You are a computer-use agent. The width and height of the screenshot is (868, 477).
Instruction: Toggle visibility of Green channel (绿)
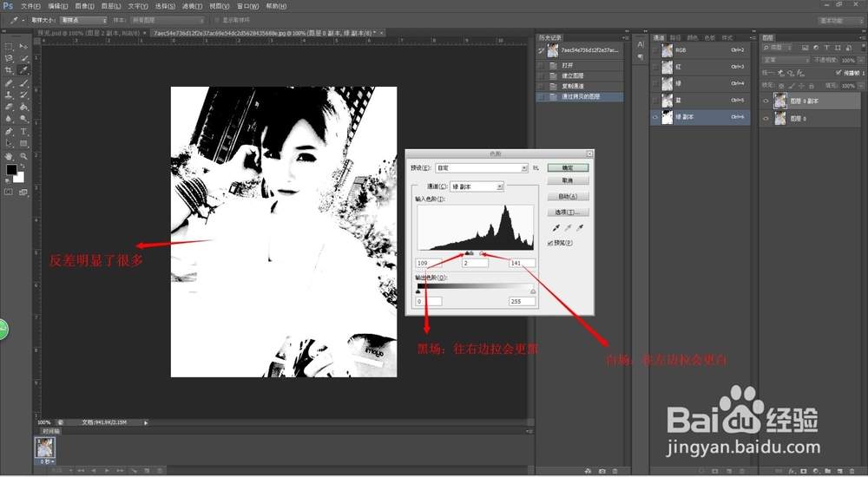pyautogui.click(x=655, y=83)
